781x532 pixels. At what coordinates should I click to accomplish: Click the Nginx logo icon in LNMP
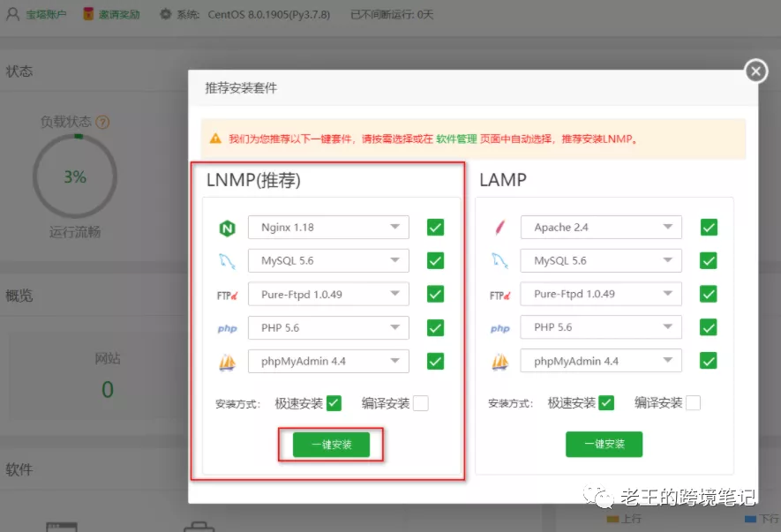click(227, 229)
